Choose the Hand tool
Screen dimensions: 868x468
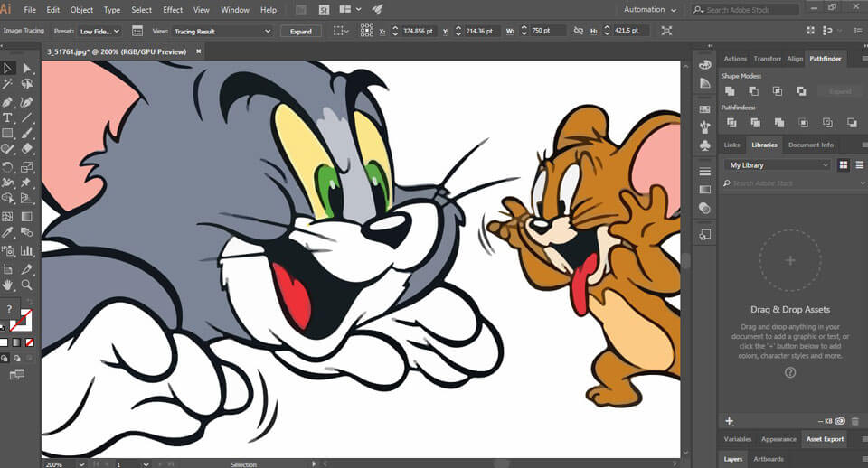7,285
